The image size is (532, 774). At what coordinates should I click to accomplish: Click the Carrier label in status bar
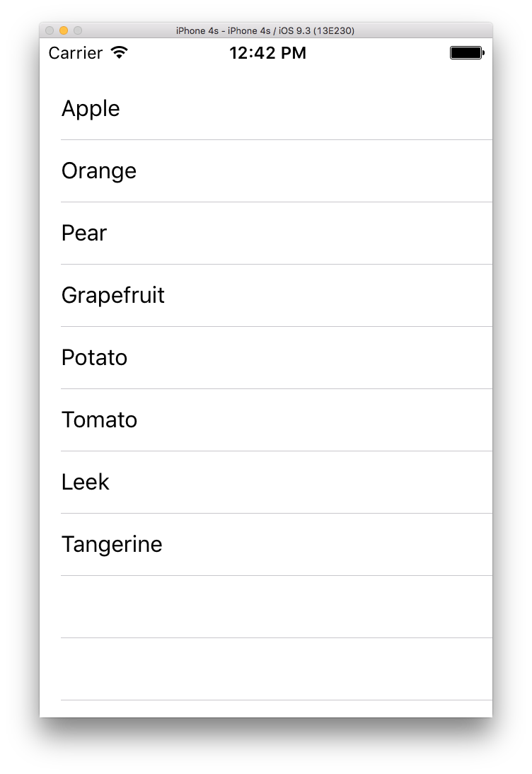[76, 53]
